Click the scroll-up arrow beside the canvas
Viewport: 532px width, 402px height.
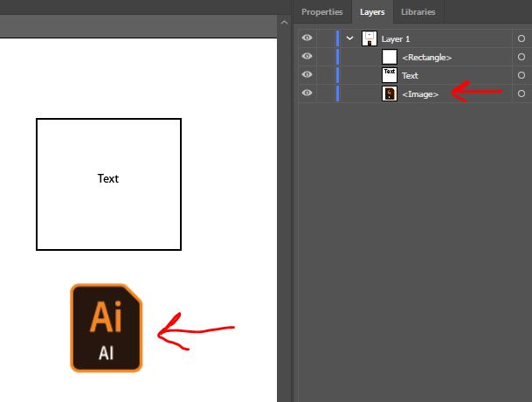click(285, 23)
